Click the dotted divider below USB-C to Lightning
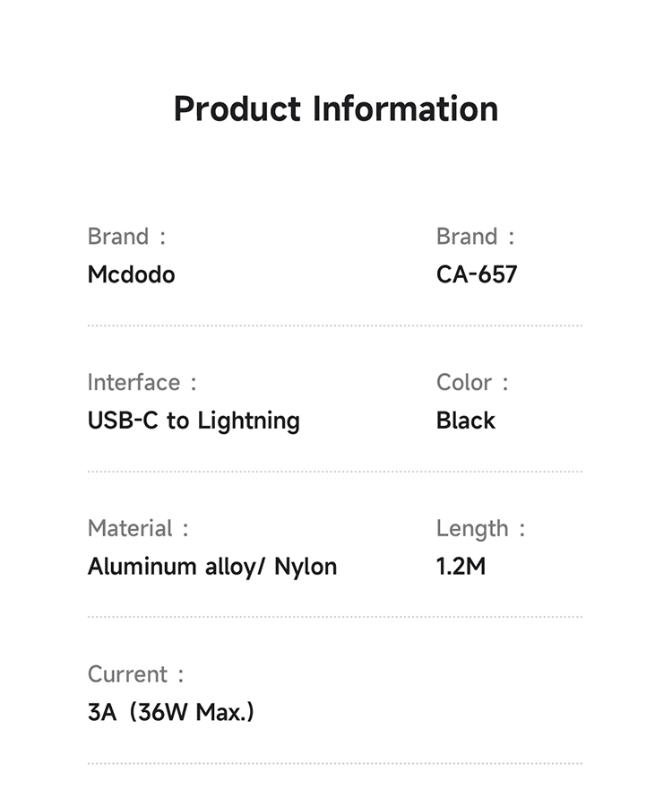The image size is (672, 807). point(335,471)
